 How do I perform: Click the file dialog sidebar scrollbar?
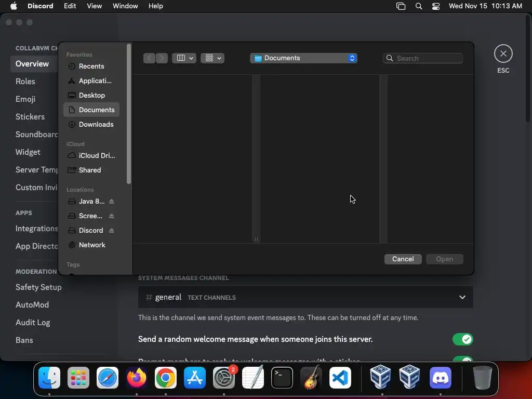tap(129, 114)
